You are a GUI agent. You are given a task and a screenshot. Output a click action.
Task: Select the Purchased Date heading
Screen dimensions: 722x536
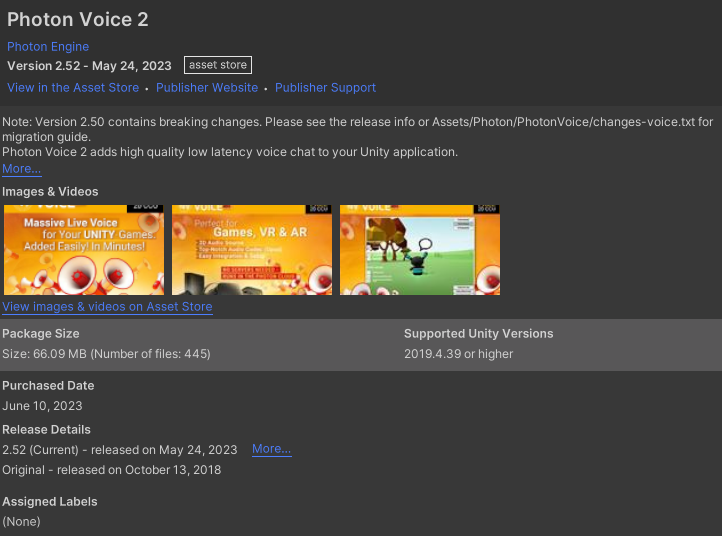(48, 385)
